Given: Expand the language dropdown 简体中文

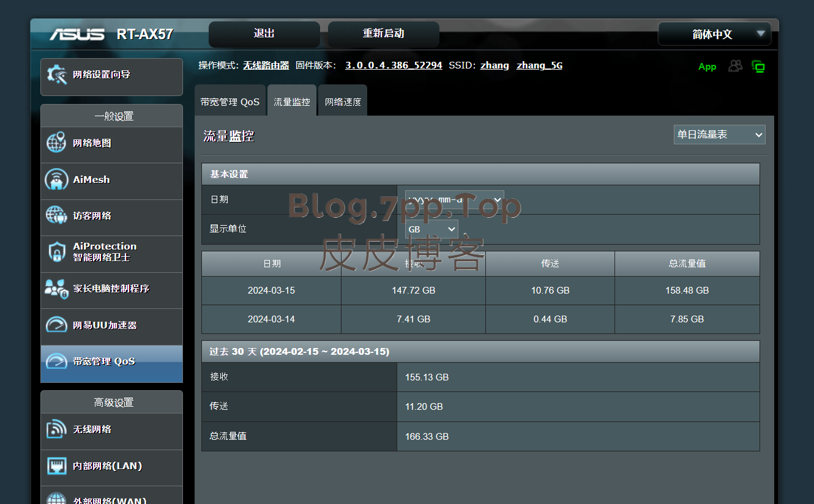Looking at the screenshot, I should pyautogui.click(x=714, y=34).
